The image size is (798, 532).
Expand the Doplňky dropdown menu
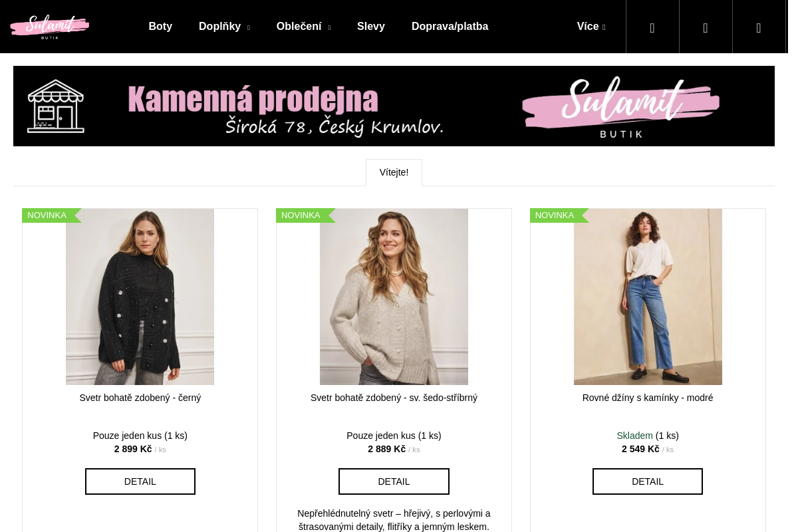click(x=223, y=27)
